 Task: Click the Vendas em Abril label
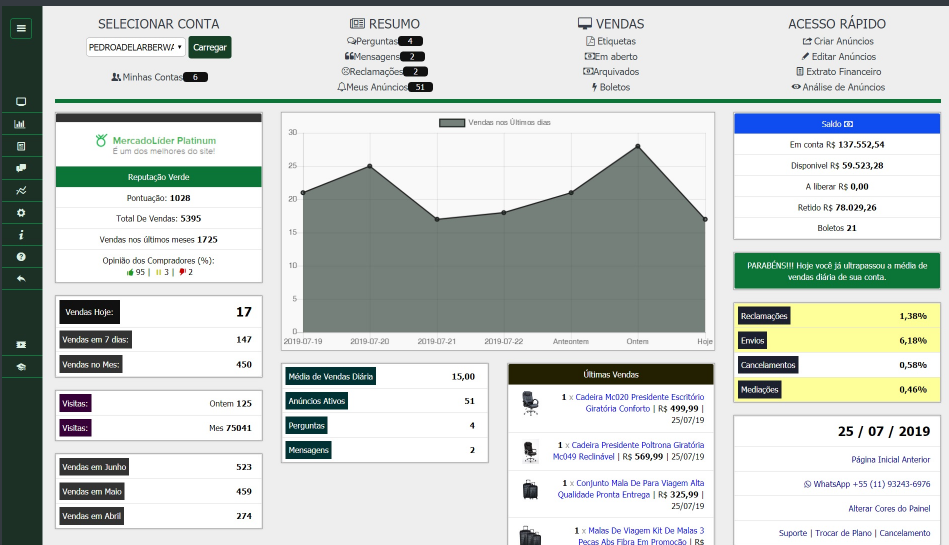(x=91, y=516)
